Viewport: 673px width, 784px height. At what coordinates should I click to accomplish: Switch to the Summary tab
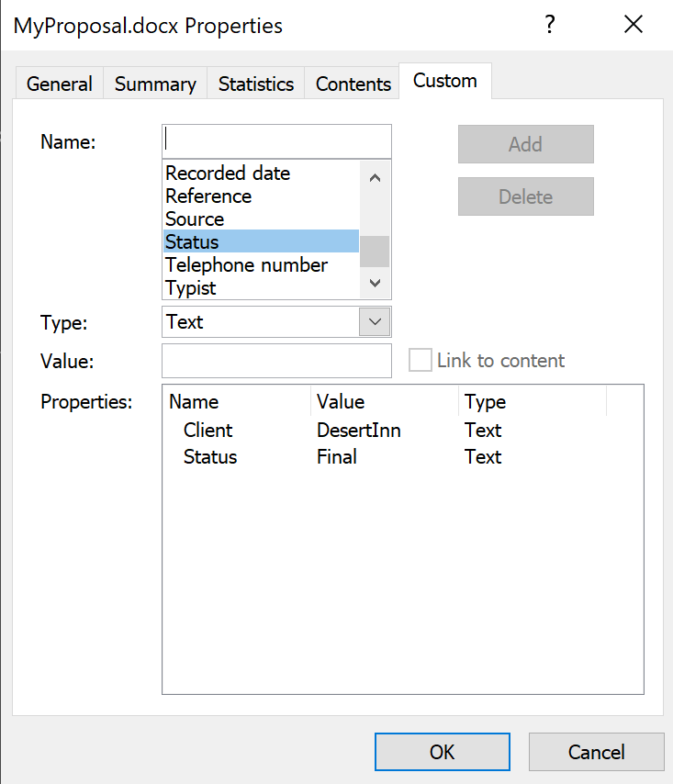pyautogui.click(x=154, y=84)
